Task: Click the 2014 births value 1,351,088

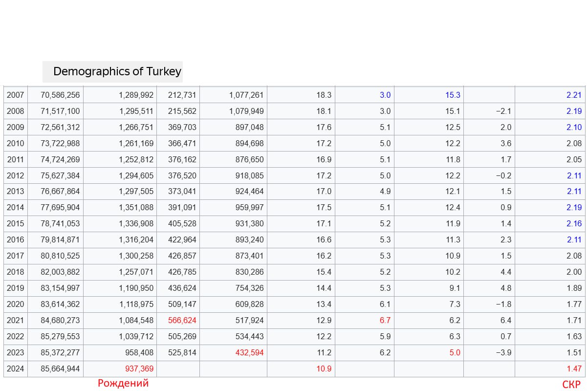Action: coord(136,207)
